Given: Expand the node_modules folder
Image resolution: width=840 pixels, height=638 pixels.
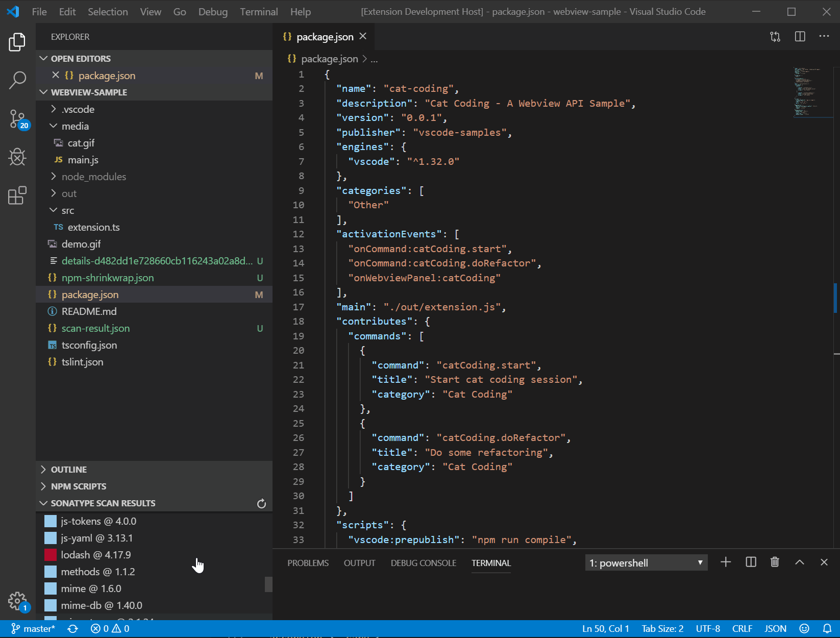Looking at the screenshot, I should tap(93, 177).
